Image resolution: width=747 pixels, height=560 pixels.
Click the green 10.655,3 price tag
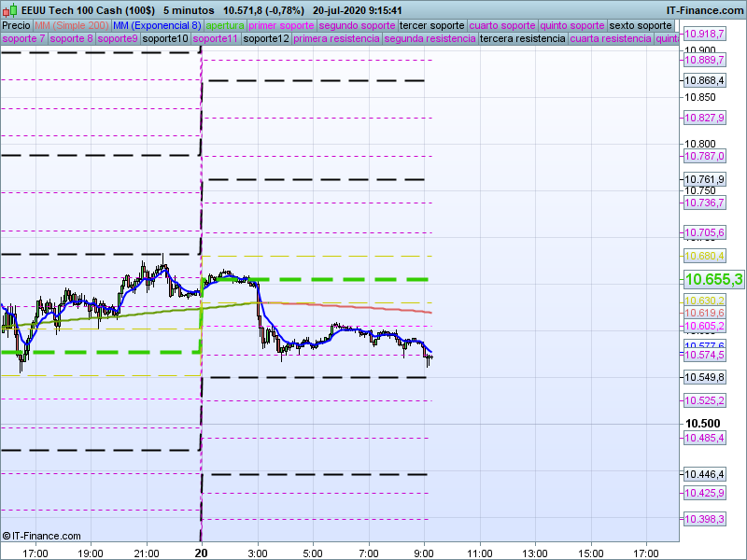pyautogui.click(x=712, y=279)
